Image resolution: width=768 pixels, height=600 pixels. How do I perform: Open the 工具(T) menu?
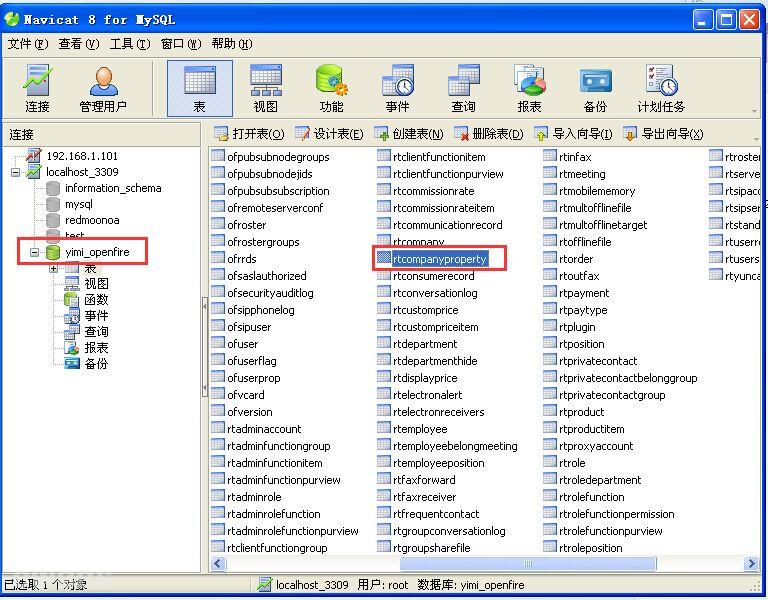130,44
